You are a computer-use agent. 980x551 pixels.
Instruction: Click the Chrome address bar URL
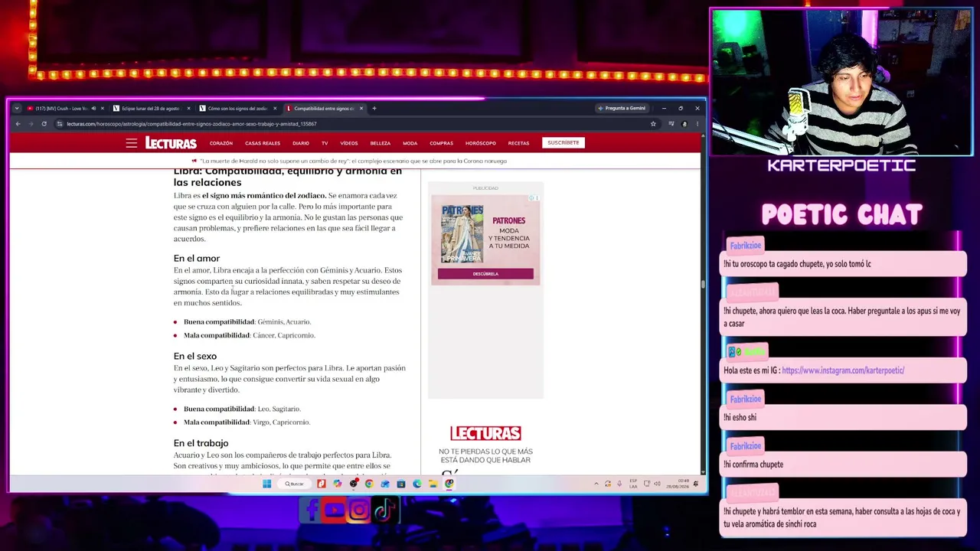[x=191, y=124]
